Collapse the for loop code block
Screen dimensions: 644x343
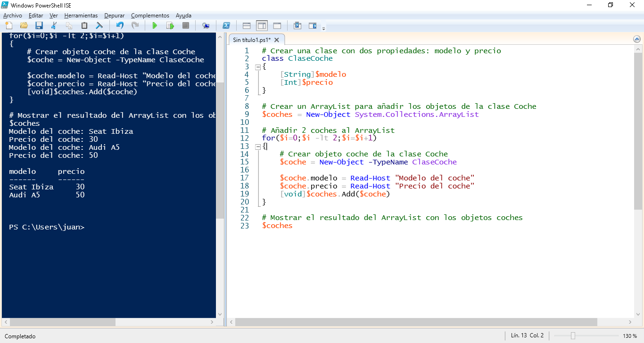[258, 147]
